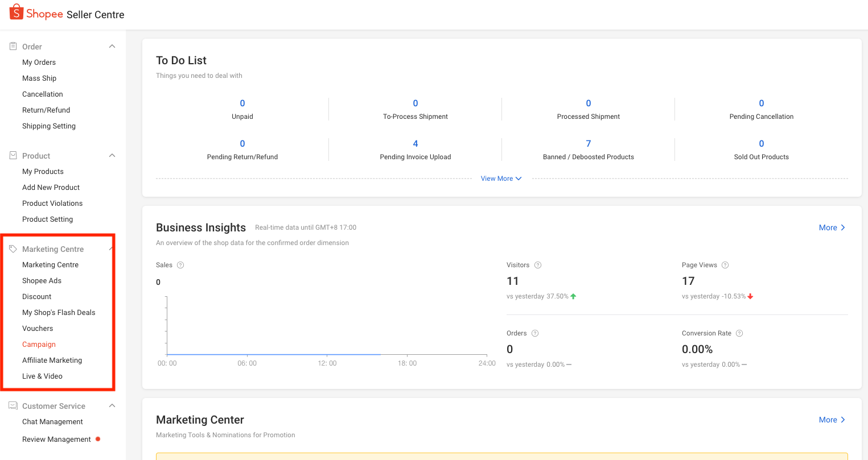Screen dimensions: 868x460
Task: Collapse the Order sidebar section
Action: point(112,46)
